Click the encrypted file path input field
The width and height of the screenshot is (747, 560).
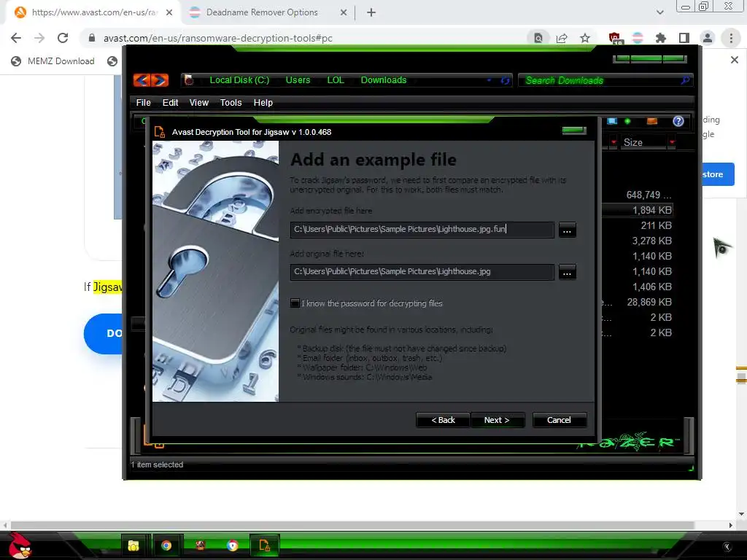tap(422, 230)
